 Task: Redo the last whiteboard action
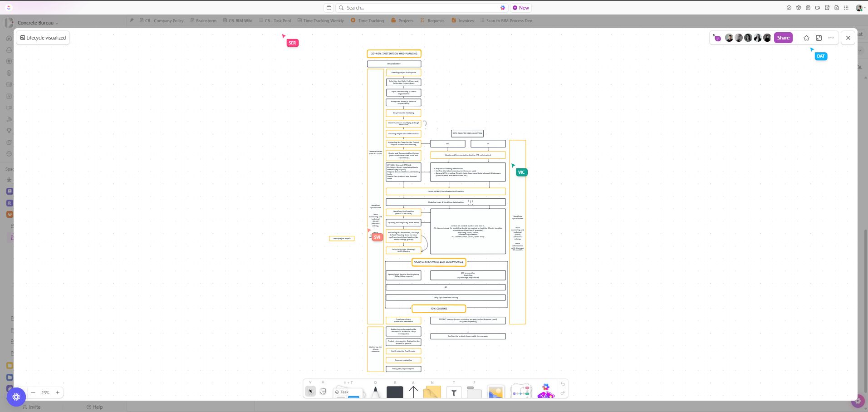pyautogui.click(x=563, y=393)
